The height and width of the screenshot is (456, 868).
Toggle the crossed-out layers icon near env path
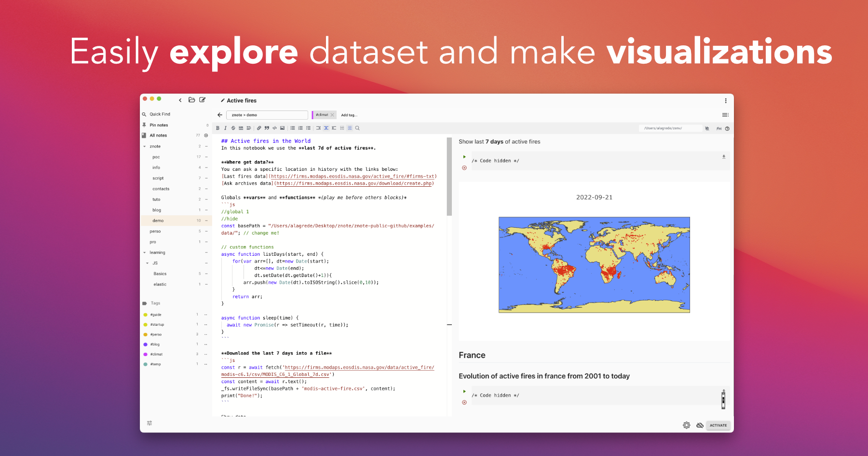click(x=707, y=128)
